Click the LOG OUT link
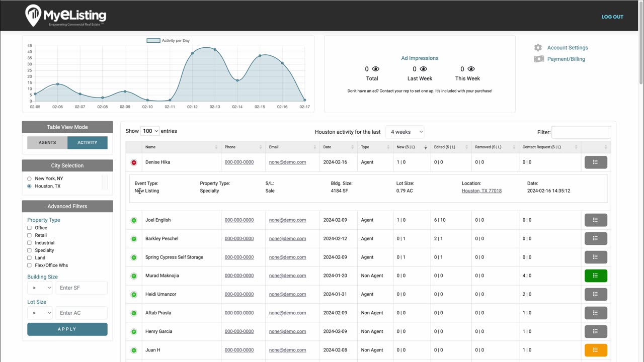Screen dimensions: 644x362 pyautogui.click(x=612, y=17)
